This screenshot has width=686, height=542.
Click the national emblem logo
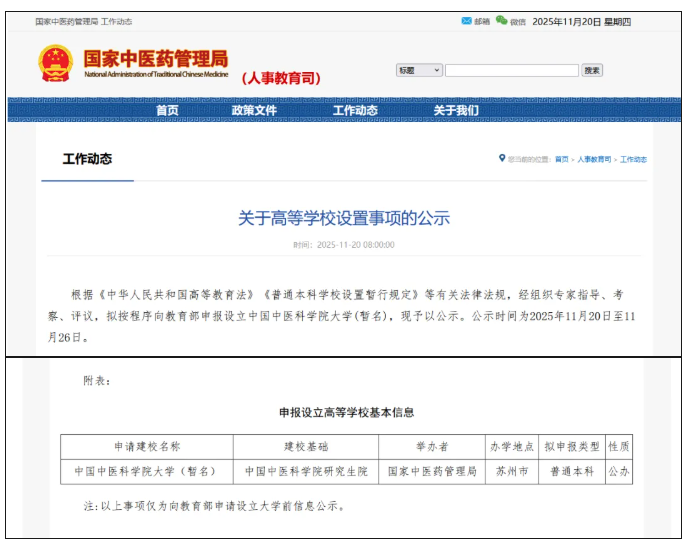point(55,64)
